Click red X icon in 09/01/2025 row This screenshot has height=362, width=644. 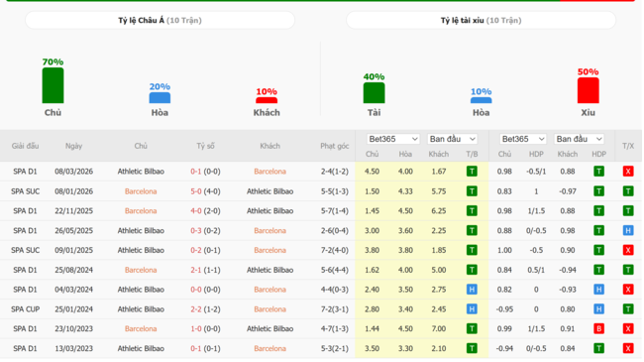[628, 250]
